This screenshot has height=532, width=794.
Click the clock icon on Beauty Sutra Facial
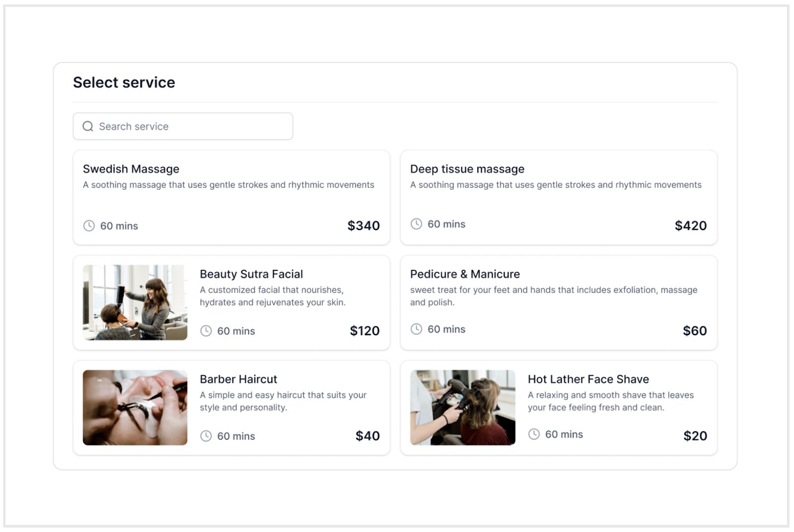pyautogui.click(x=205, y=331)
